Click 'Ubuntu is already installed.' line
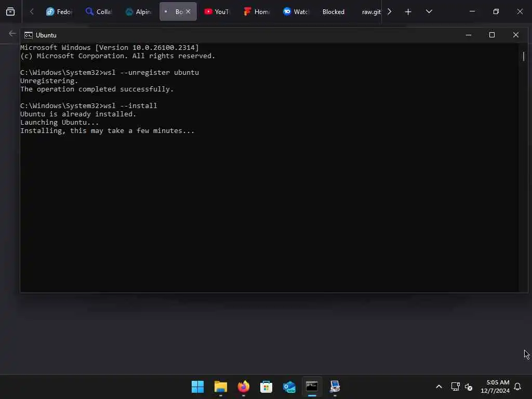Screen dimensions: 532x399 pos(78,114)
